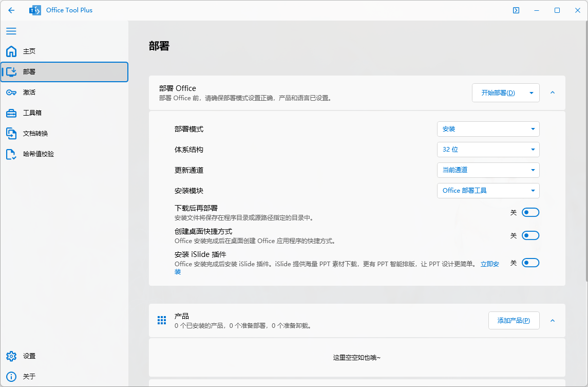Click the 关于 info icon
The image size is (588, 387).
click(x=11, y=377)
